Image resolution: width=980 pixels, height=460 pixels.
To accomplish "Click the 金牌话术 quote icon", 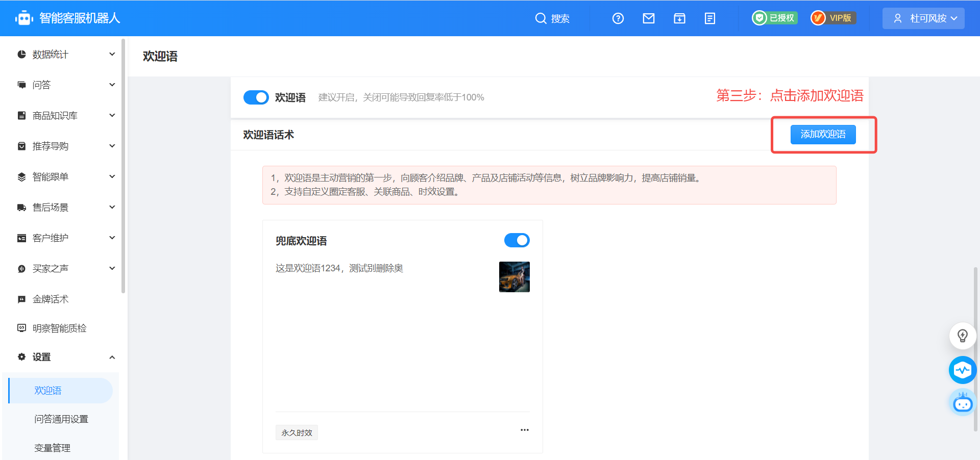I will point(21,299).
